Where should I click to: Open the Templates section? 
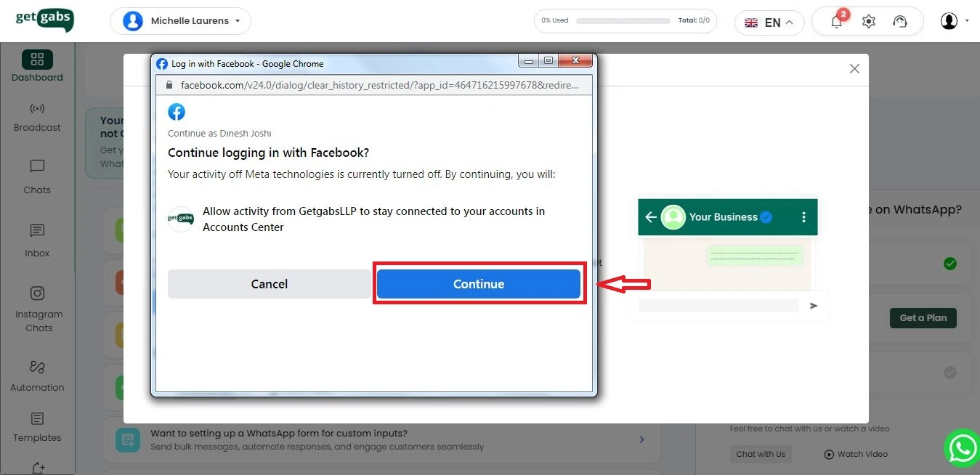click(36, 429)
